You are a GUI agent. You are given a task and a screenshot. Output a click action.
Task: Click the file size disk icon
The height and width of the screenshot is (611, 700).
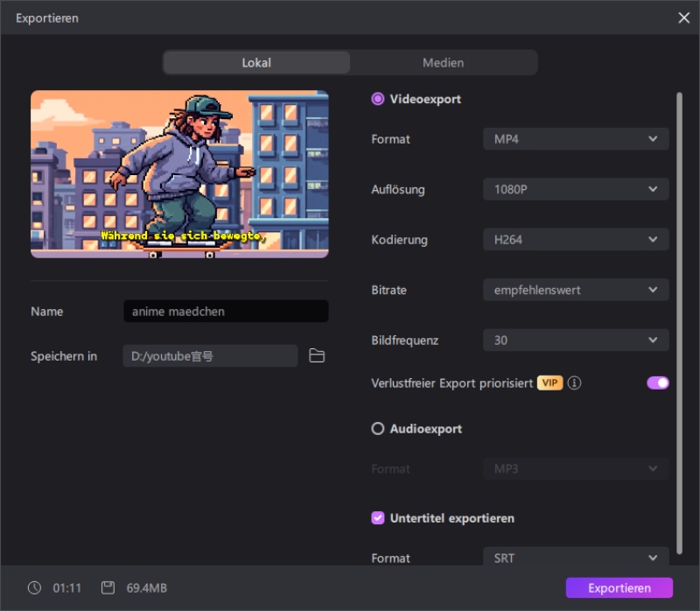click(108, 587)
